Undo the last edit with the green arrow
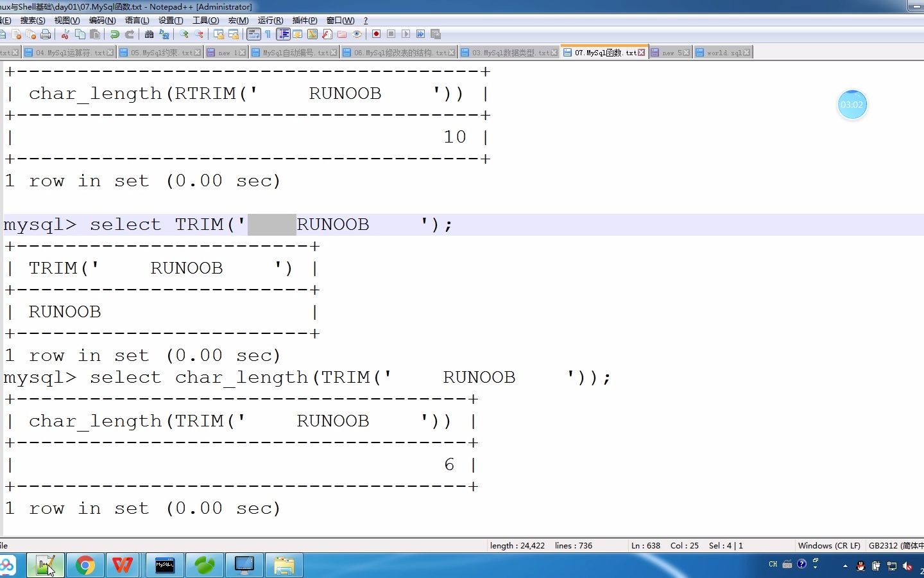924x578 pixels. [114, 34]
